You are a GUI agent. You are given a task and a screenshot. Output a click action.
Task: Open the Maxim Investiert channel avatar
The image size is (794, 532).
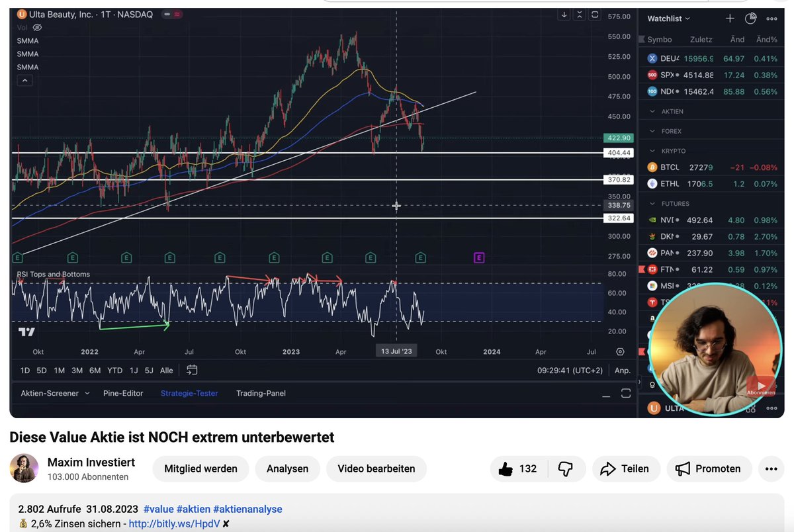24,468
